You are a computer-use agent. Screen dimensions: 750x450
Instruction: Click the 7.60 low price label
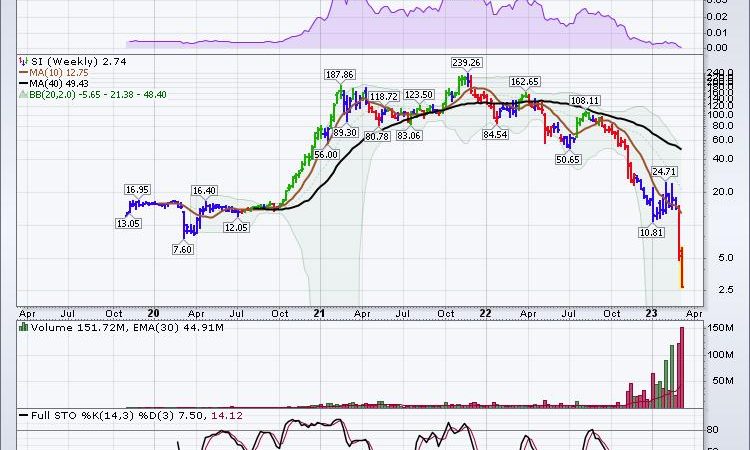pyautogui.click(x=183, y=250)
